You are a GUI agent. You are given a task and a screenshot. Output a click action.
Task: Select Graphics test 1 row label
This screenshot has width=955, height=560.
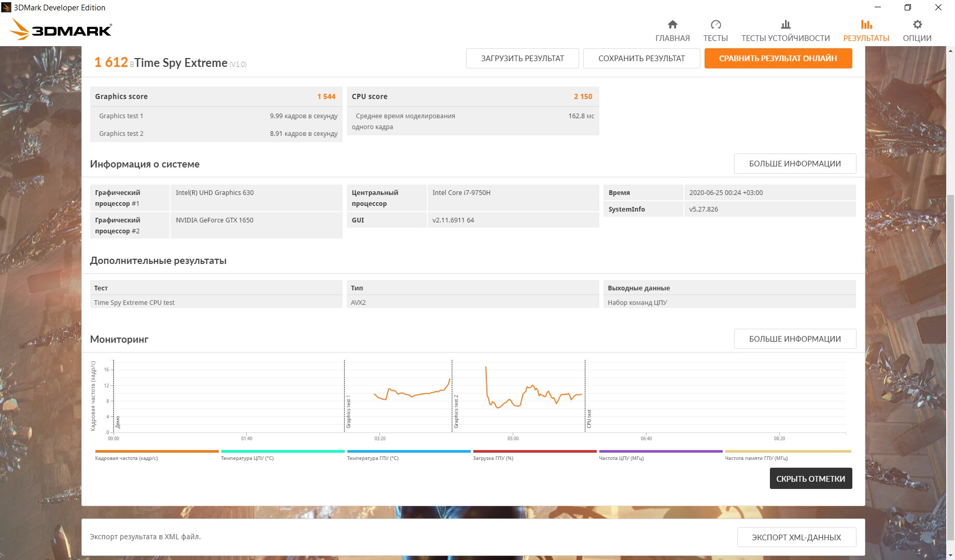click(x=121, y=116)
